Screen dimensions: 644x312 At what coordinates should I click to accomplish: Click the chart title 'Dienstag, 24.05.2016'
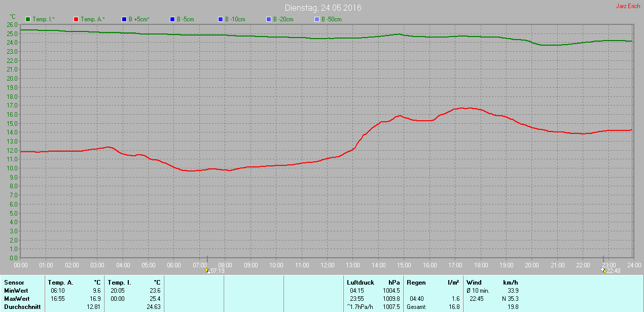(x=323, y=8)
